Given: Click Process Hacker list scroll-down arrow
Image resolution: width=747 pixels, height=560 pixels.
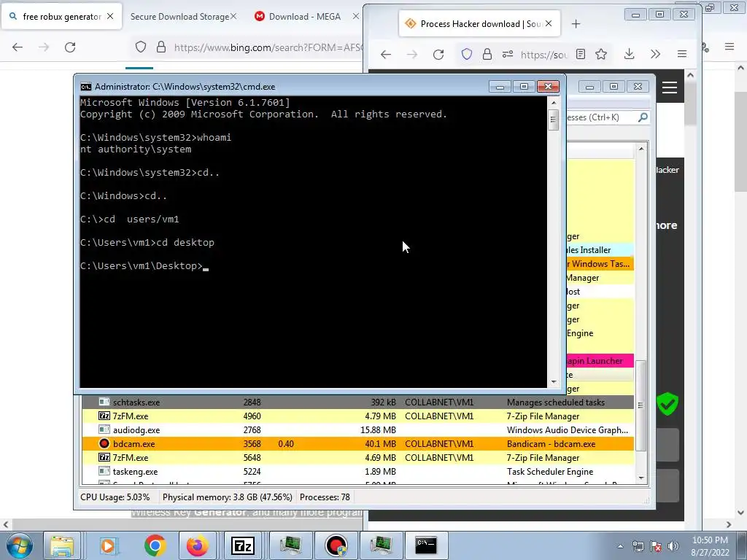Looking at the screenshot, I should [641, 478].
